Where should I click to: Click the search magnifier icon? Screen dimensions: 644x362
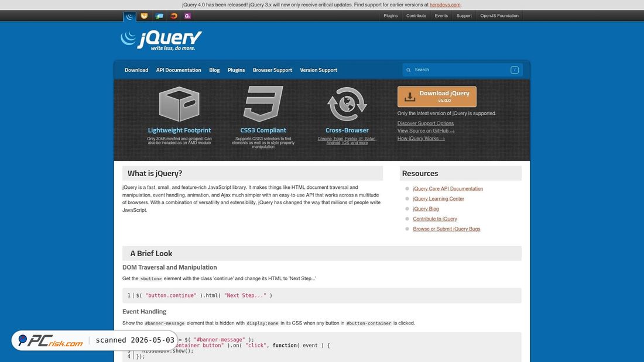[x=408, y=70]
